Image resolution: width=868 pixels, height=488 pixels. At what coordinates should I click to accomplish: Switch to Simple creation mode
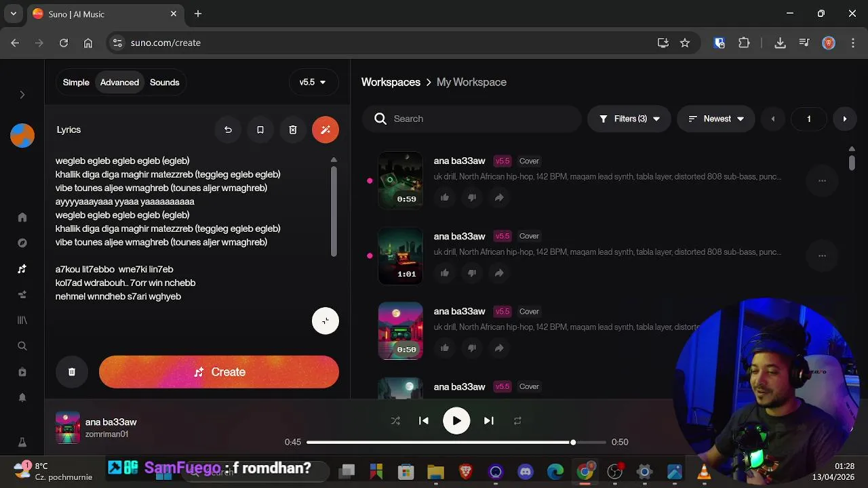click(76, 83)
